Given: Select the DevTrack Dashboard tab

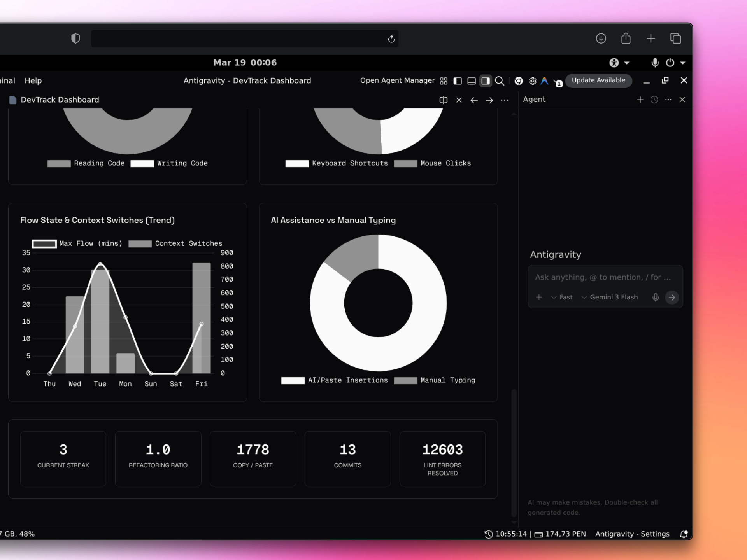Looking at the screenshot, I should [60, 100].
